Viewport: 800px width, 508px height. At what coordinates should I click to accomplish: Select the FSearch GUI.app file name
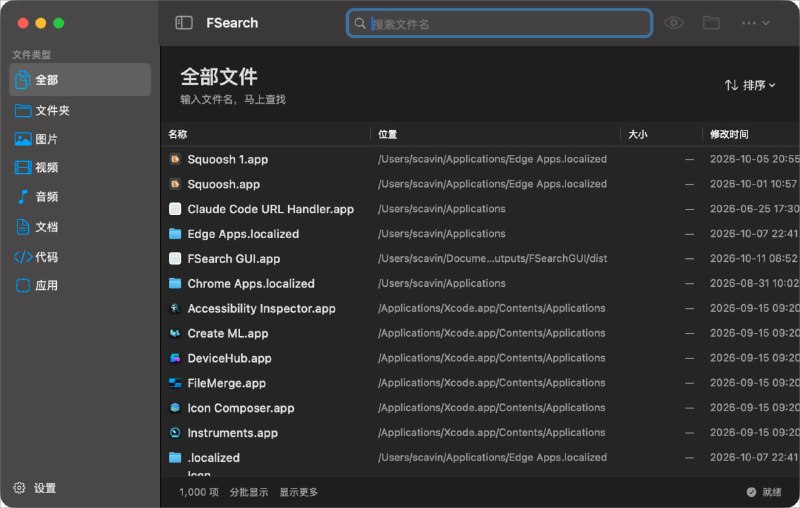(x=234, y=259)
